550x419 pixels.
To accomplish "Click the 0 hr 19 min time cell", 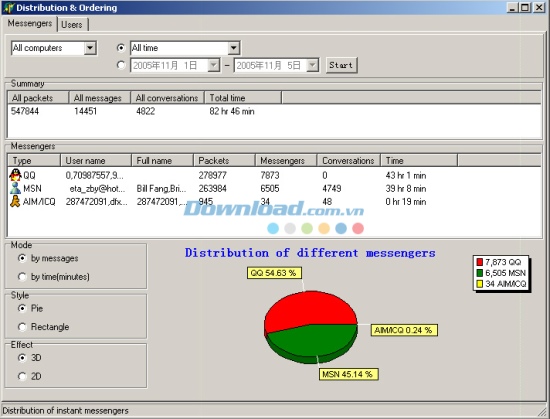I will 406,202.
